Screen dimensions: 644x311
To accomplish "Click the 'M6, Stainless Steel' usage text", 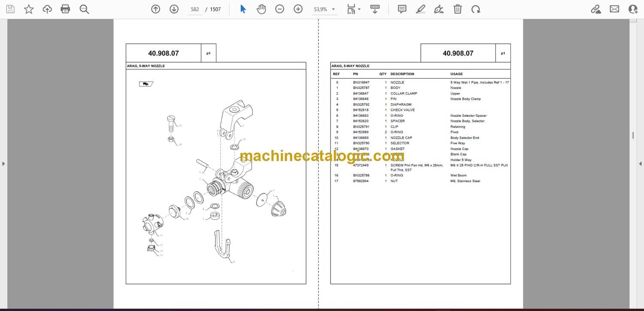I will tap(465, 181).
